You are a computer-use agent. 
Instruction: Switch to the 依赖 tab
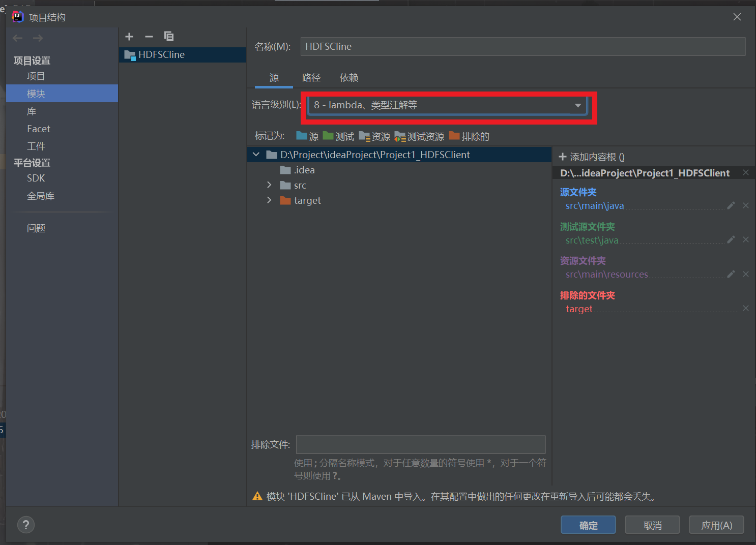(x=349, y=78)
